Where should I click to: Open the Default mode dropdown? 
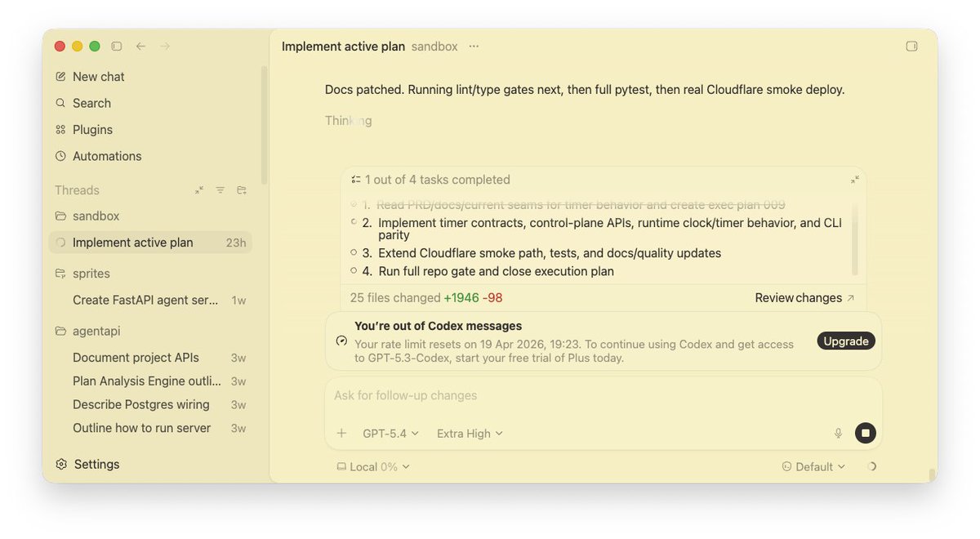pos(813,467)
